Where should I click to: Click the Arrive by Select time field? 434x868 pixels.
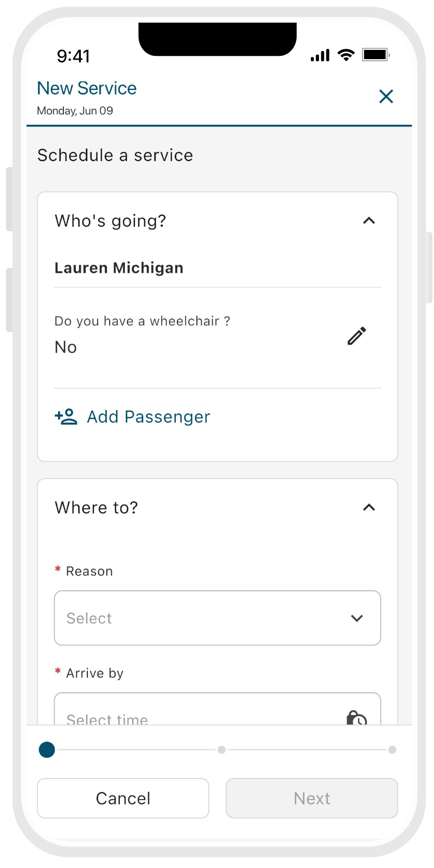click(x=195, y=715)
